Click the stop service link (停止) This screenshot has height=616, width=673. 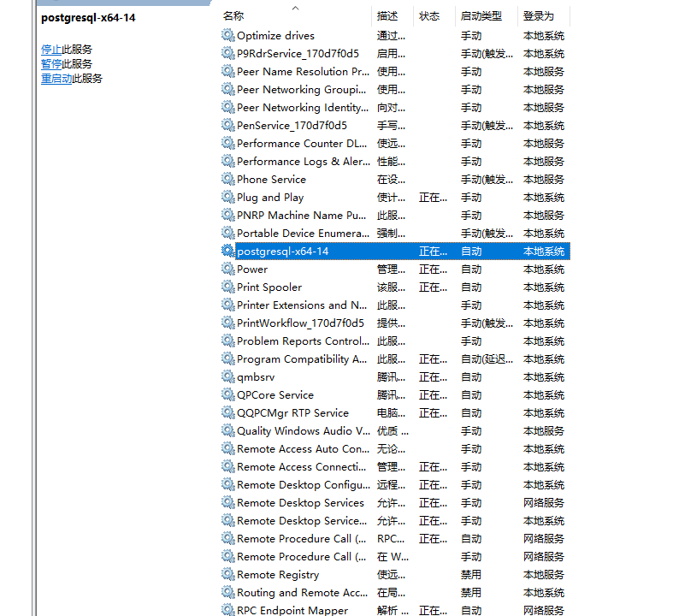pos(51,50)
